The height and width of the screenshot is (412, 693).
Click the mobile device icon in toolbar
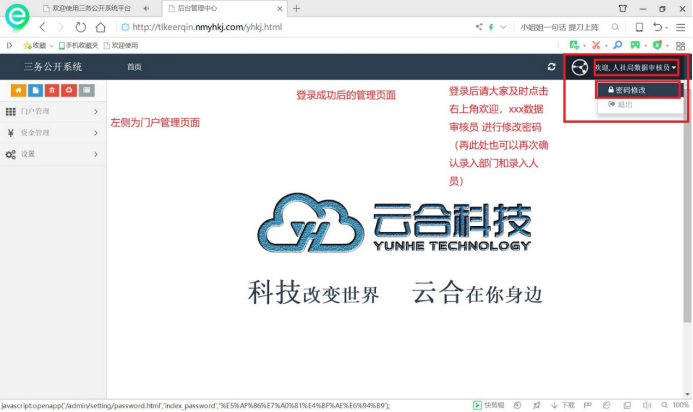pos(639,27)
